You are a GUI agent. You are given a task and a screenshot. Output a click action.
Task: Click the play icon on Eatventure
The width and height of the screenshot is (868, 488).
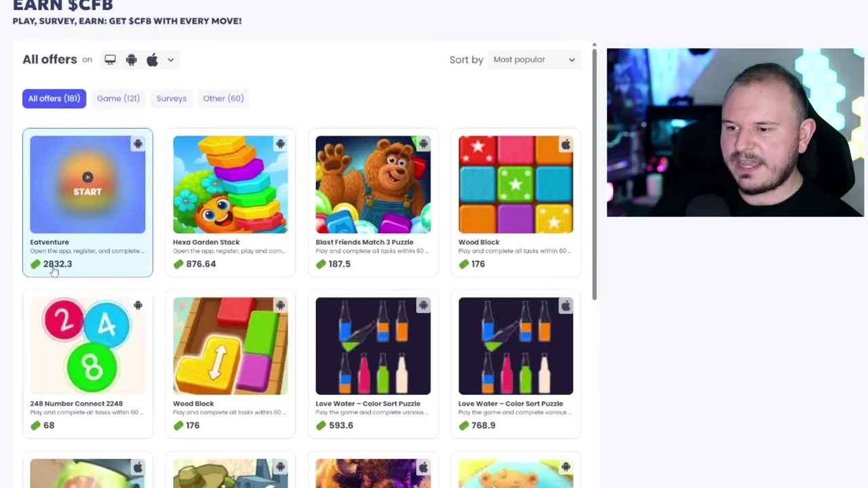coord(87,178)
